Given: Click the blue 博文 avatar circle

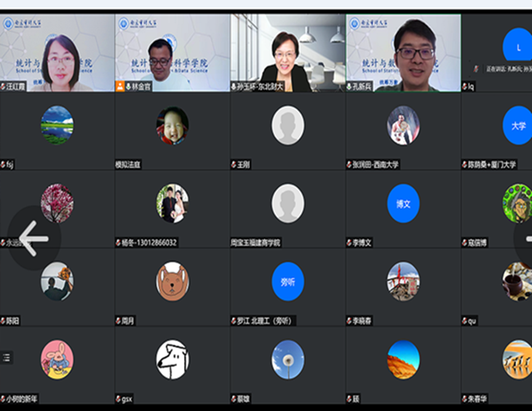Looking at the screenshot, I should (403, 203).
